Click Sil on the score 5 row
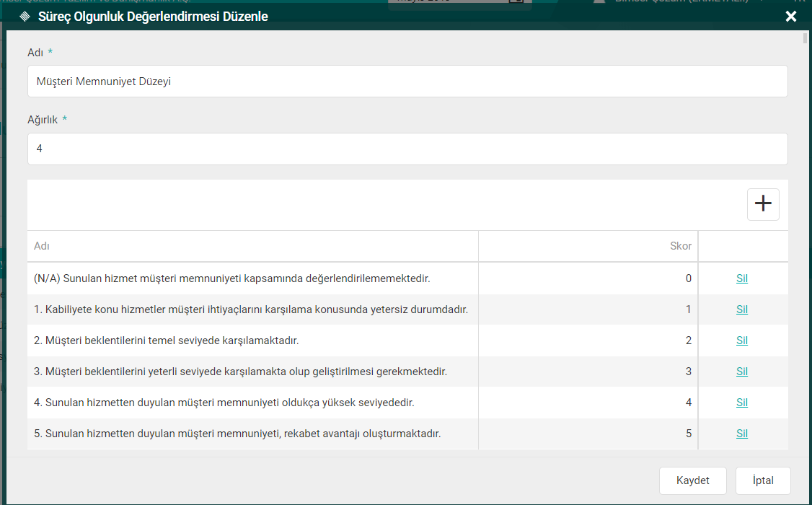The width and height of the screenshot is (812, 505). 742,434
